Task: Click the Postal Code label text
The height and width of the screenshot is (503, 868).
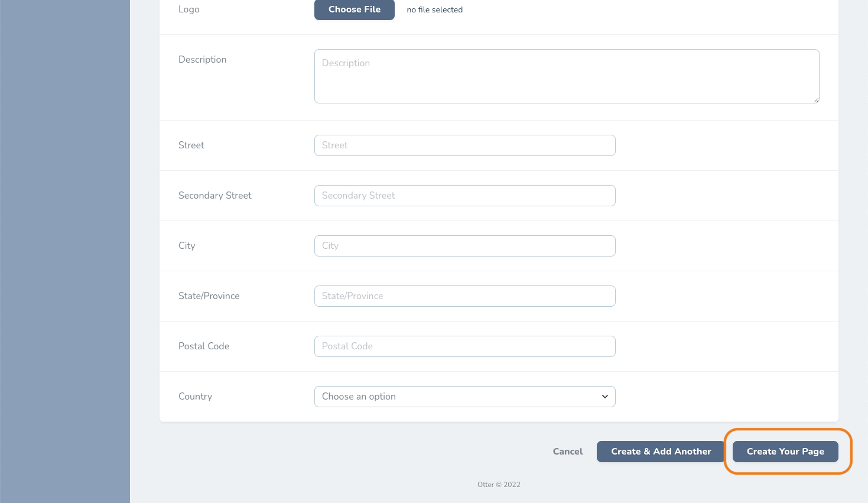Action: click(x=204, y=346)
